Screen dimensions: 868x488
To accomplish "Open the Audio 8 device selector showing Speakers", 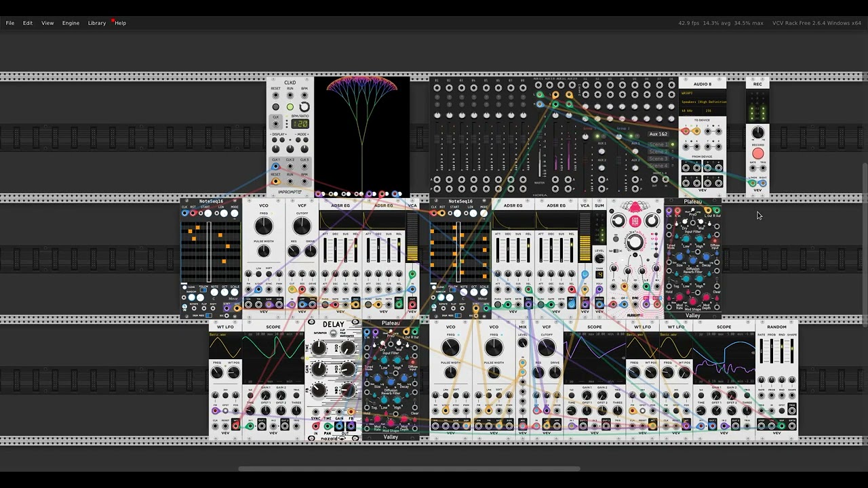I will click(703, 102).
